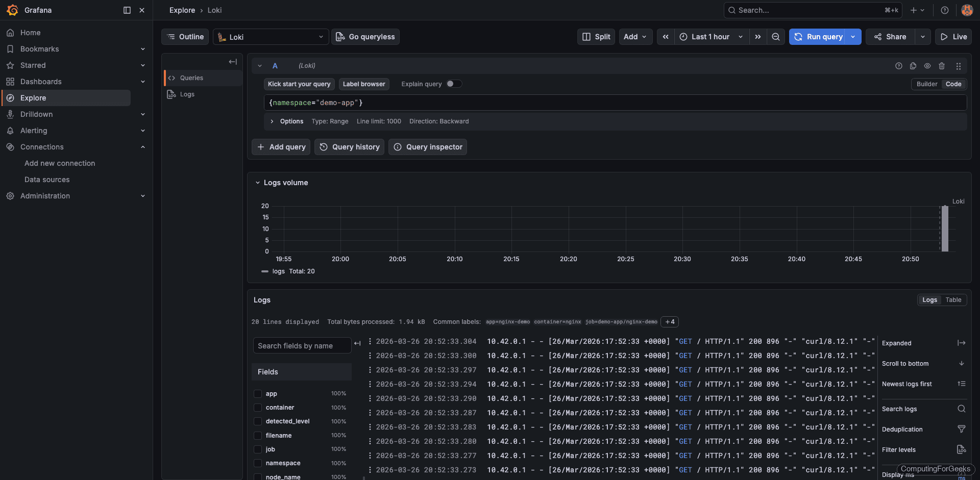Open the Search logs icon

tap(962, 409)
